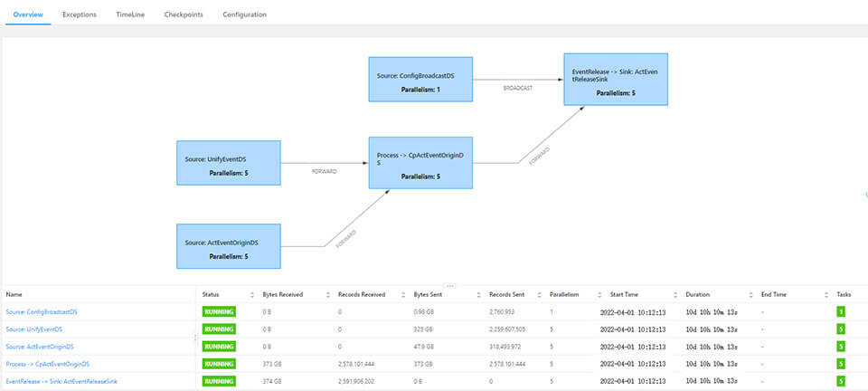The image size is (868, 391).
Task: Switch to the Exceptions tab
Action: click(80, 14)
